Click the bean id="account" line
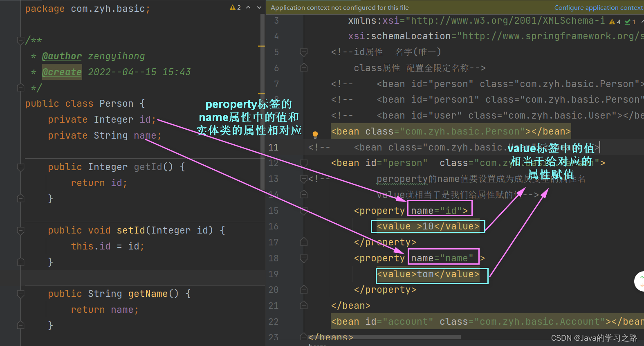 point(487,321)
